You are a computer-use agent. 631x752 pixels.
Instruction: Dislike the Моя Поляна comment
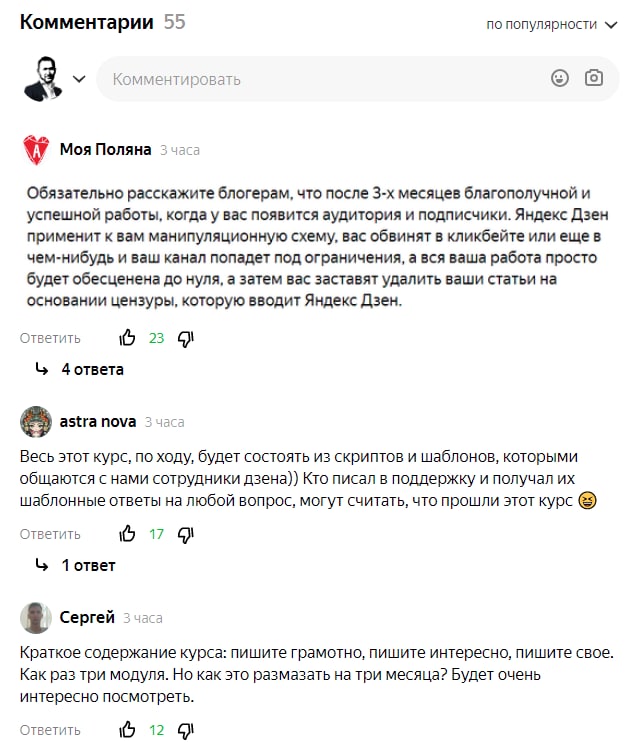(x=185, y=338)
